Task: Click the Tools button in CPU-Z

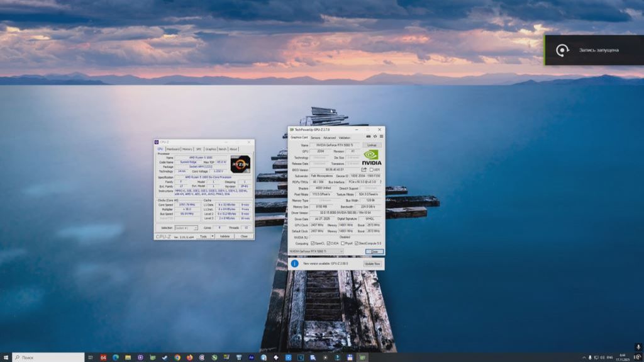Action: click(204, 237)
